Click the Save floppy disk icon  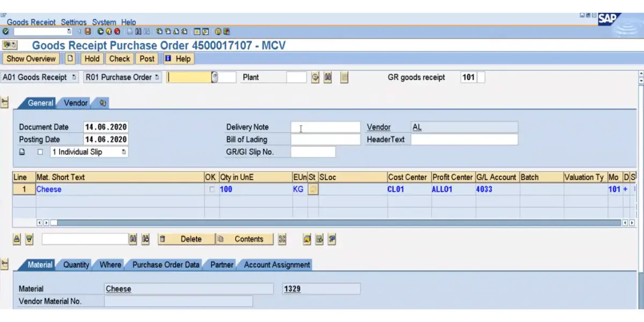click(87, 31)
